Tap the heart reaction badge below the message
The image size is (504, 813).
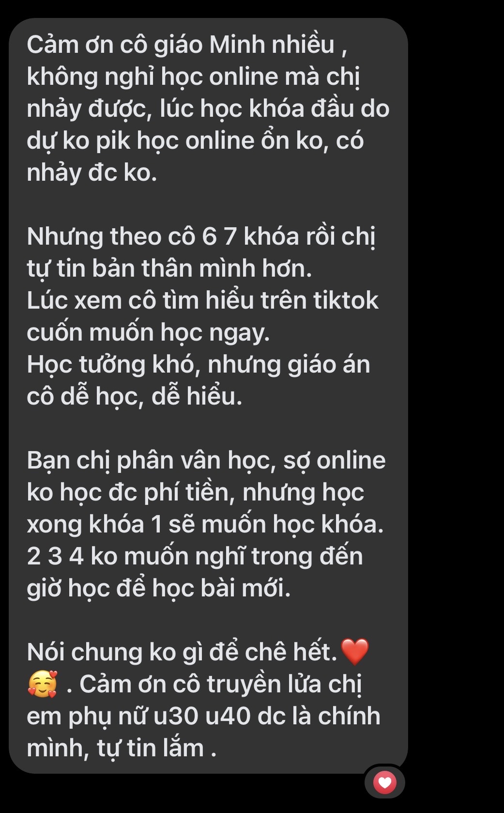click(x=384, y=782)
